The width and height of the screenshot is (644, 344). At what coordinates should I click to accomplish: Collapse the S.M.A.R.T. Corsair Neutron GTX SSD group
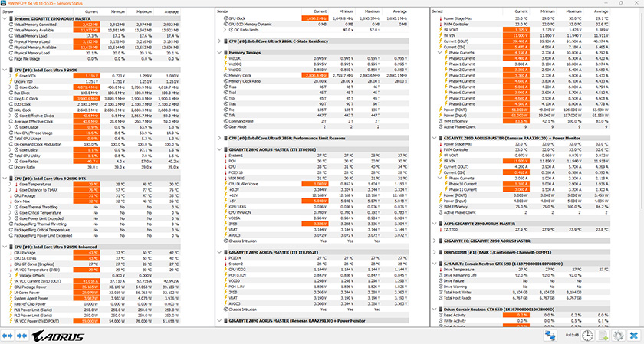pyautogui.click(x=435, y=264)
